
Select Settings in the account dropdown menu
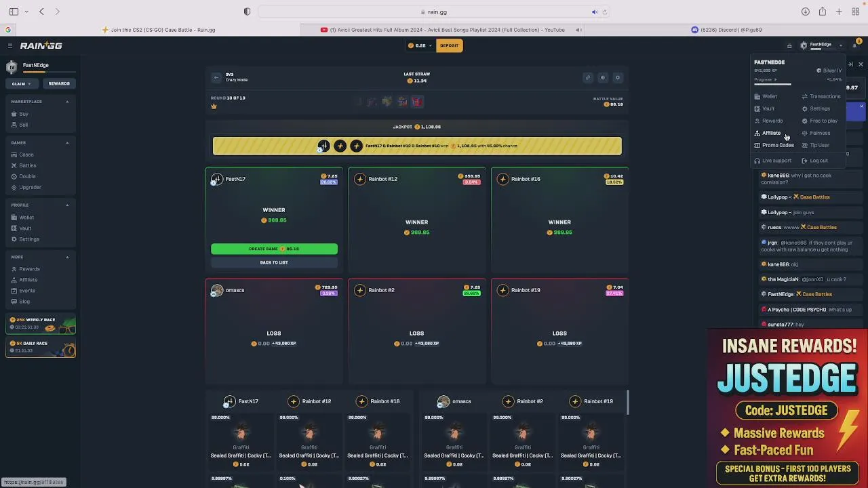coord(816,108)
